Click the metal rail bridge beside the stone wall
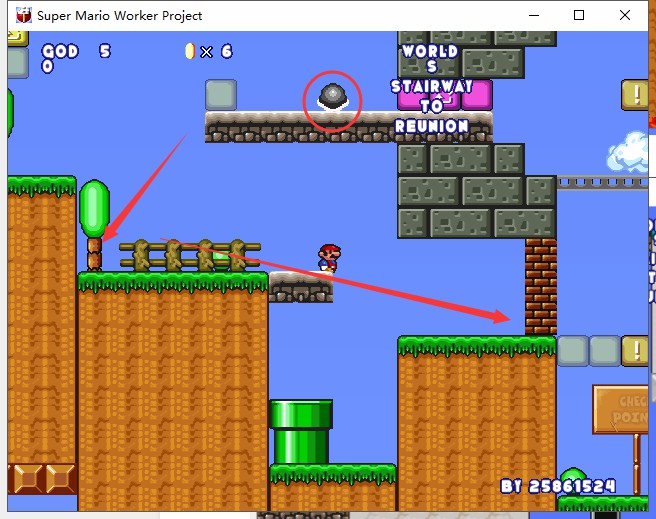This screenshot has width=656, height=519. point(602,183)
